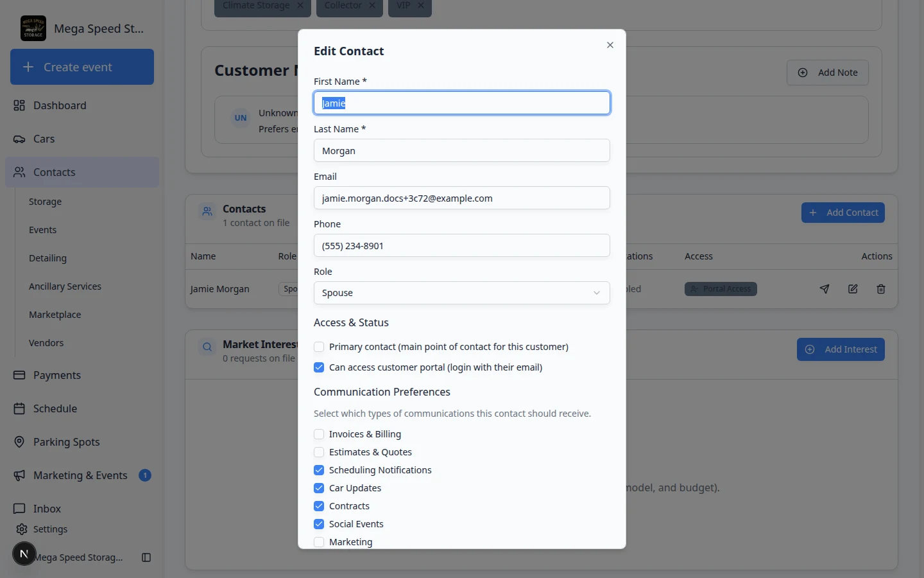Click the Phone input field
The image size is (924, 578).
[x=462, y=245]
